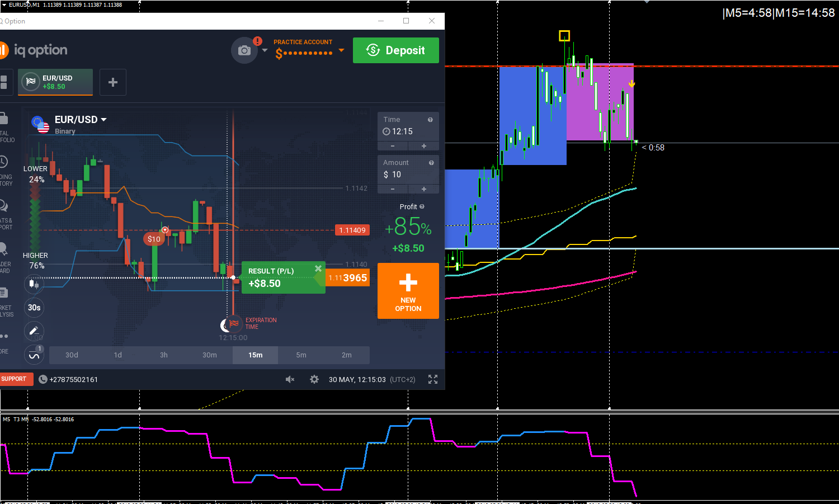Open the More menu in the sidebar
The width and height of the screenshot is (839, 504).
[4, 342]
